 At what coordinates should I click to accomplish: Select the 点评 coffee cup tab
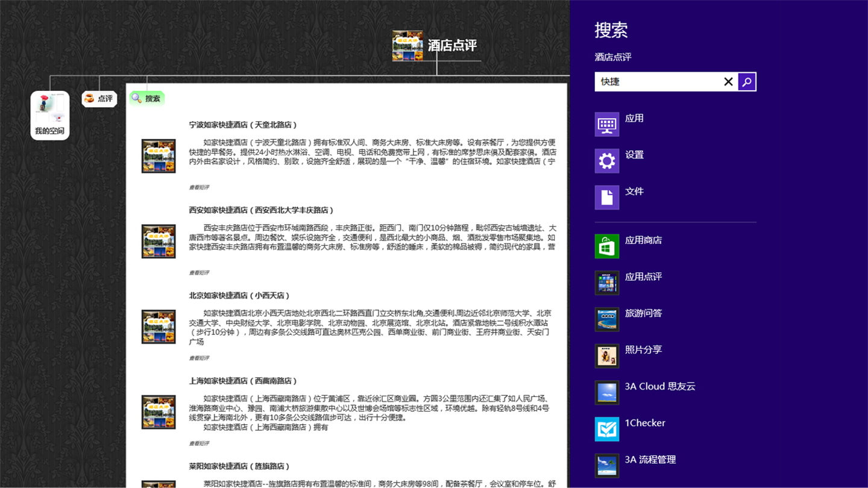(99, 99)
